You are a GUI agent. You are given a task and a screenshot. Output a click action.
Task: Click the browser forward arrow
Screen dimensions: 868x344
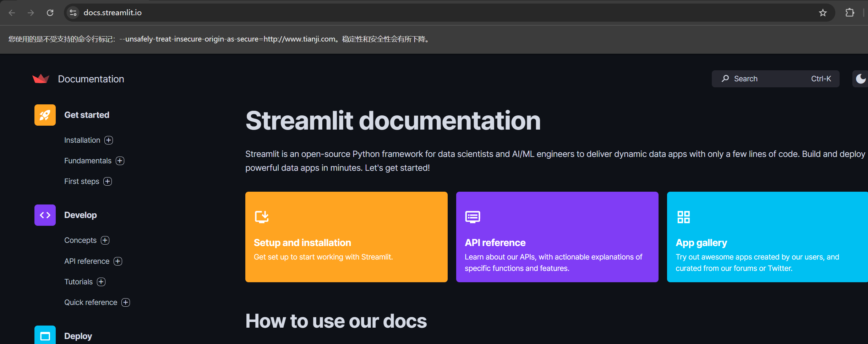pos(31,13)
